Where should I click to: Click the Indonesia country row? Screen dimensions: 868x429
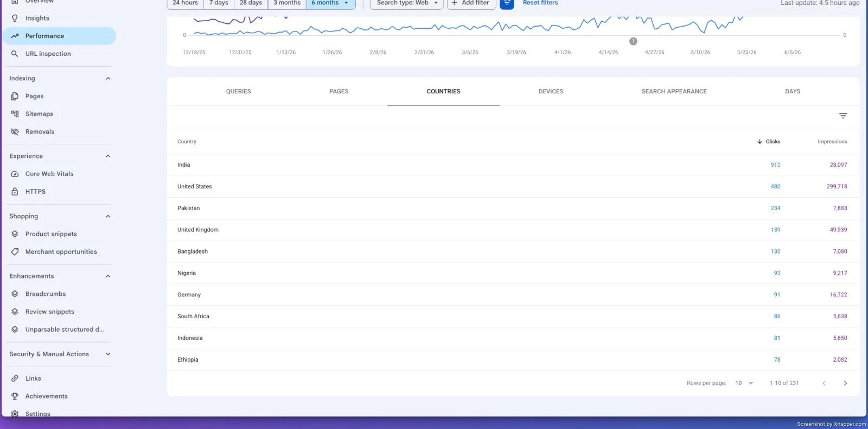tap(513, 338)
